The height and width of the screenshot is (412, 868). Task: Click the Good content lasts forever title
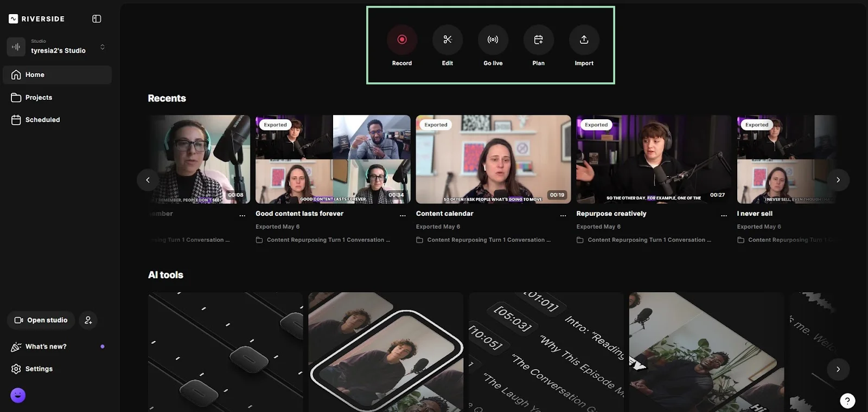(x=299, y=214)
